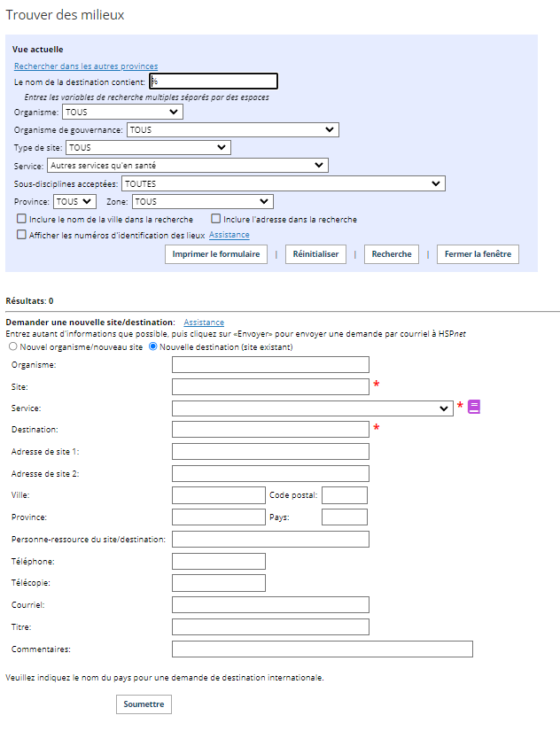Open the 'Type de site' dropdown
The image size is (560, 731).
(148, 147)
